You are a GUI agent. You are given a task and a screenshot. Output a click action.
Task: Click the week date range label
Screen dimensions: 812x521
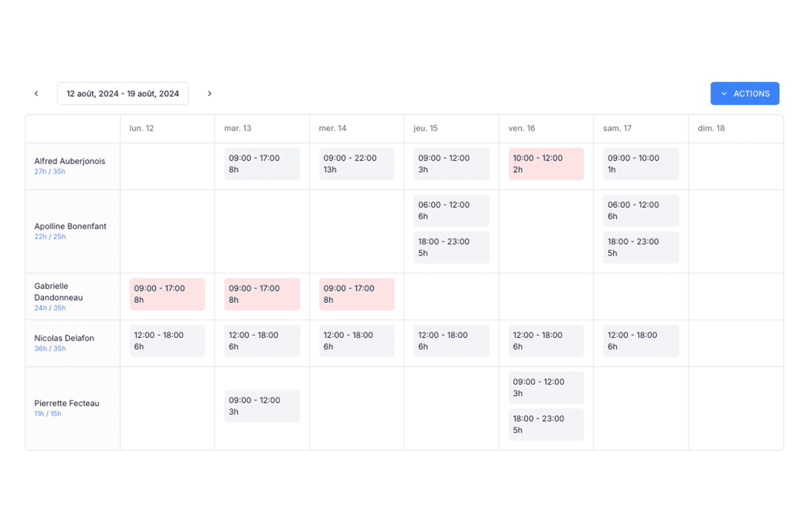123,93
